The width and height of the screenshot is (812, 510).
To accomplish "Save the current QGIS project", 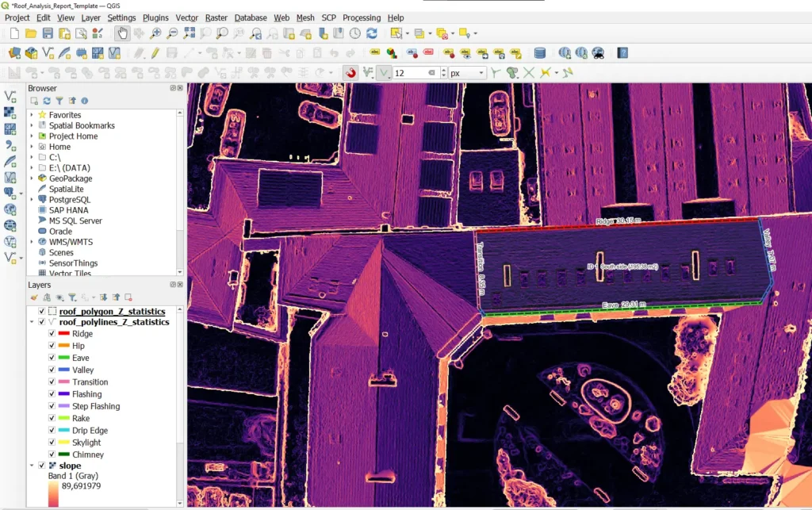I will [48, 33].
